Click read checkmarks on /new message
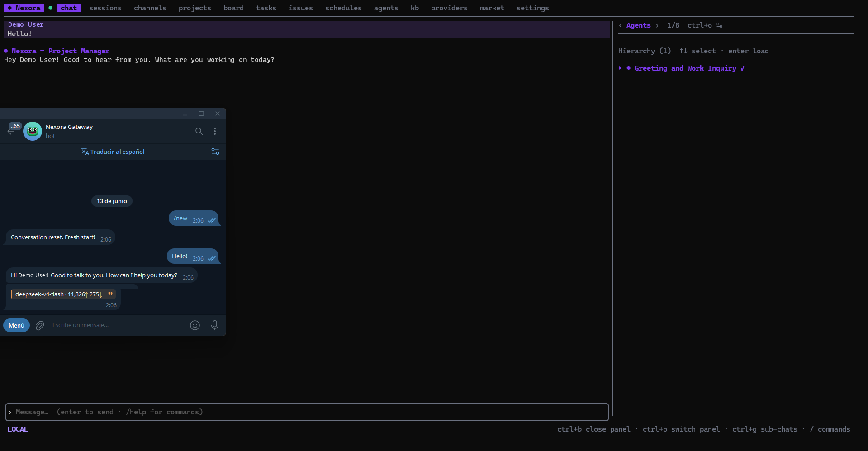 (212, 221)
